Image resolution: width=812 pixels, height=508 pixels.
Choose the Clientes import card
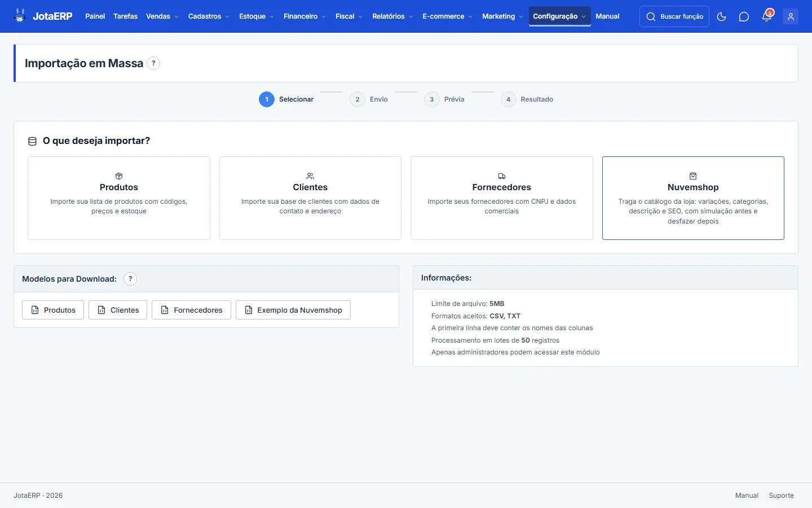(310, 198)
